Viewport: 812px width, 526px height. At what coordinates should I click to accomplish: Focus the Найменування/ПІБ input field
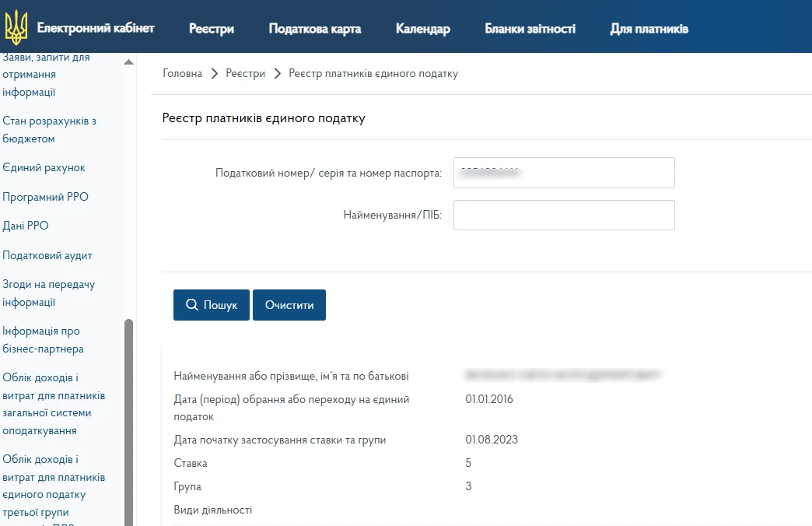pyautogui.click(x=563, y=216)
